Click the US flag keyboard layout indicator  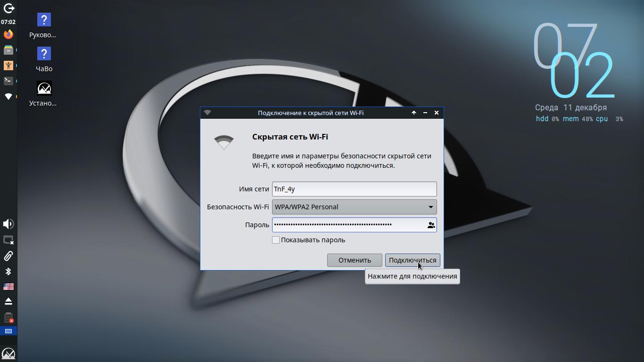[8, 287]
